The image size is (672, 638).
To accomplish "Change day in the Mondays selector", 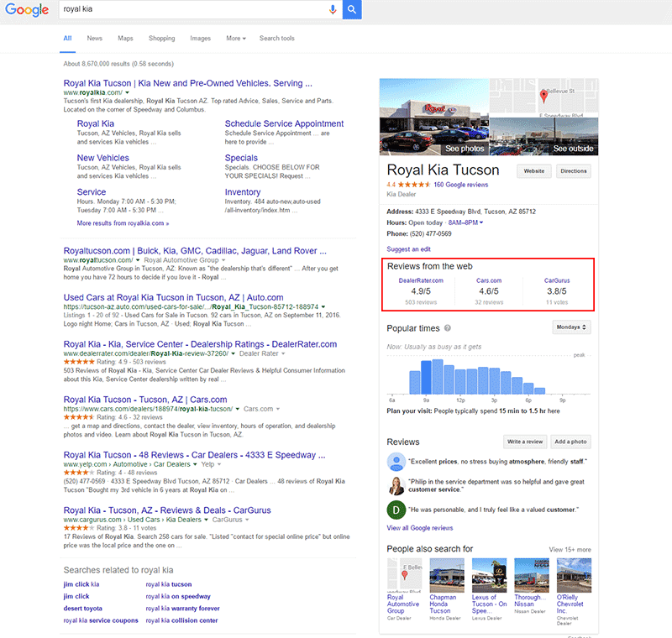I will coord(571,327).
